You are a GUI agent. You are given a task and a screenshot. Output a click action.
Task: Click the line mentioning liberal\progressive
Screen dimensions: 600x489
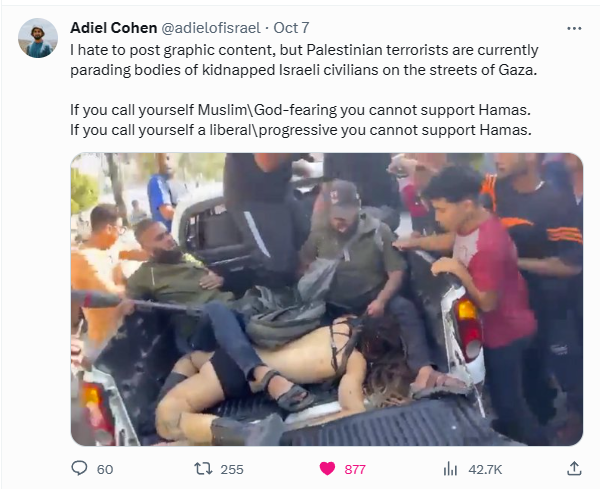pyautogui.click(x=301, y=130)
